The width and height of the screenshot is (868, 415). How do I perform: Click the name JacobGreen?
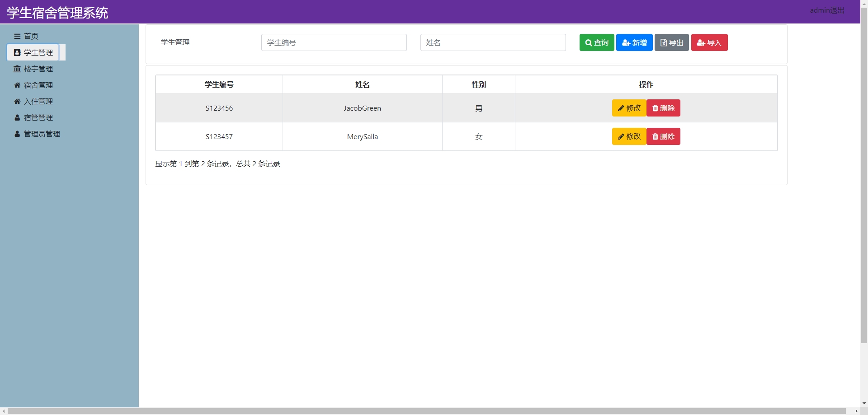363,108
